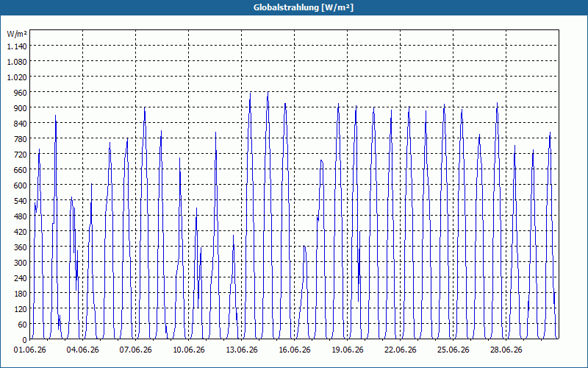Select the 04.06.26 date label
The height and width of the screenshot is (368, 588).
click(x=83, y=350)
